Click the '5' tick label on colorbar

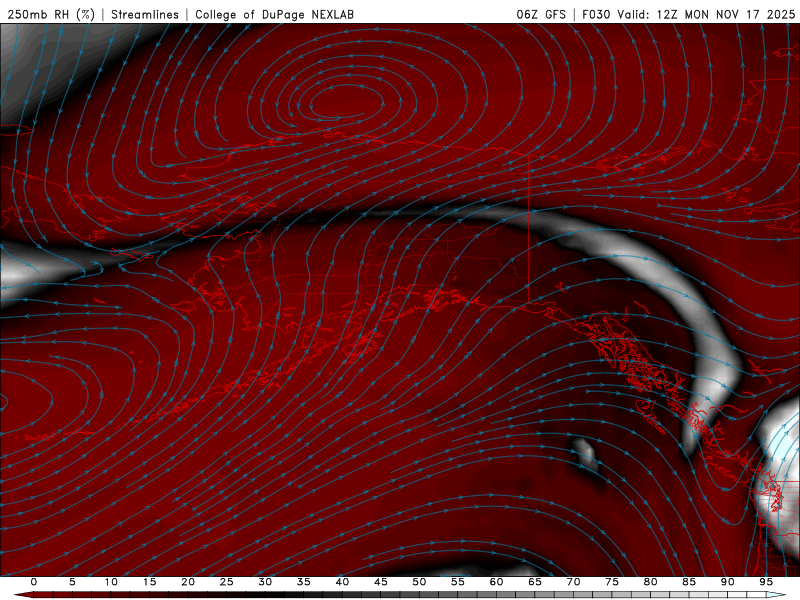point(72,582)
